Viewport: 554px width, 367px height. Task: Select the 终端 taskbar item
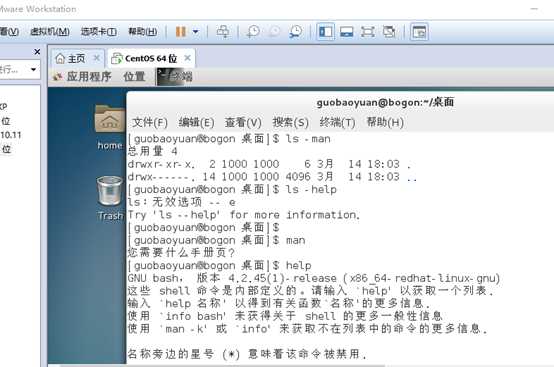[175, 76]
